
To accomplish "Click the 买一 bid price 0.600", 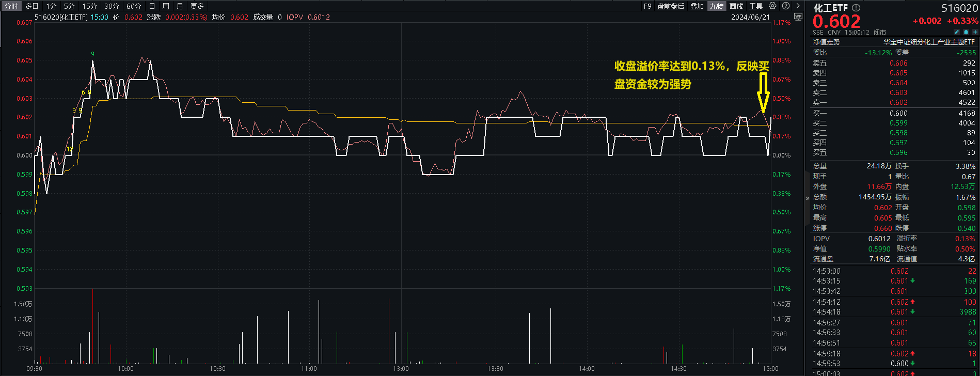I will coord(898,113).
